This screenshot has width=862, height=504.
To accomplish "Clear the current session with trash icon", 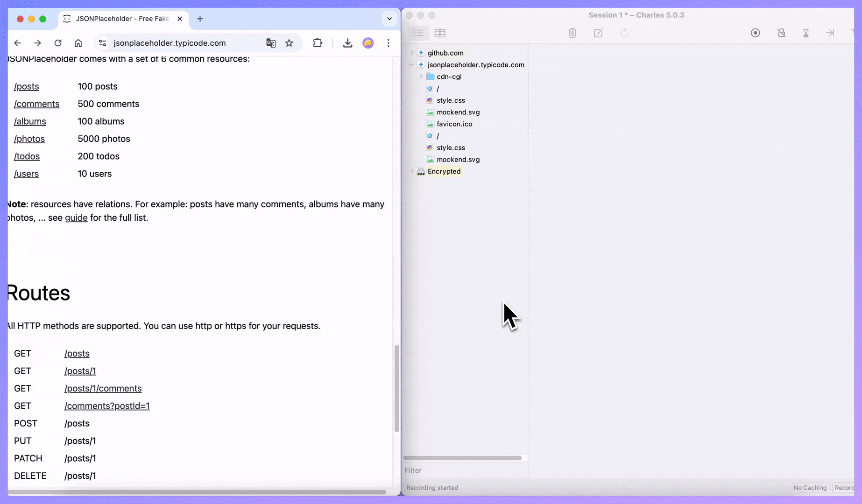I will point(572,33).
